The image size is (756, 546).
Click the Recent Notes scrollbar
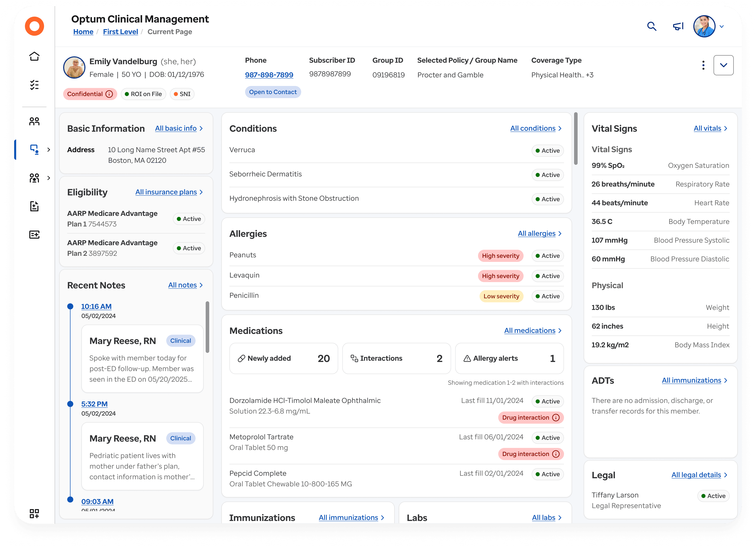point(207,327)
